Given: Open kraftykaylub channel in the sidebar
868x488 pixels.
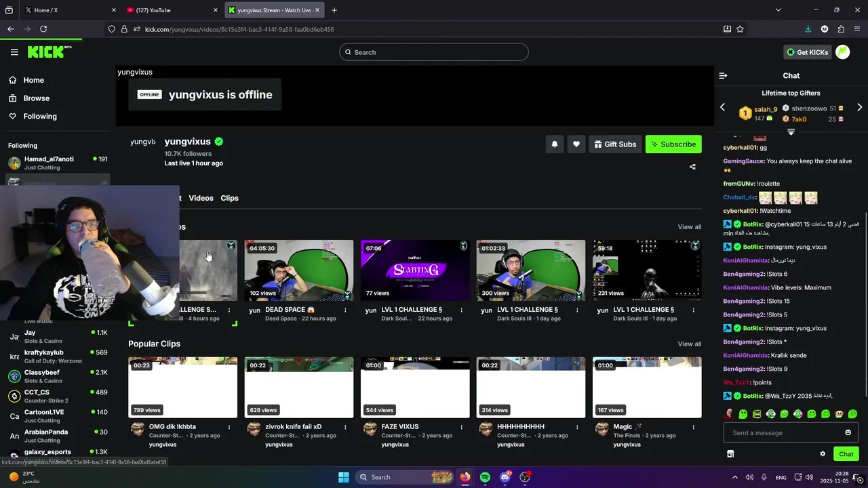Looking at the screenshot, I should pos(58,356).
